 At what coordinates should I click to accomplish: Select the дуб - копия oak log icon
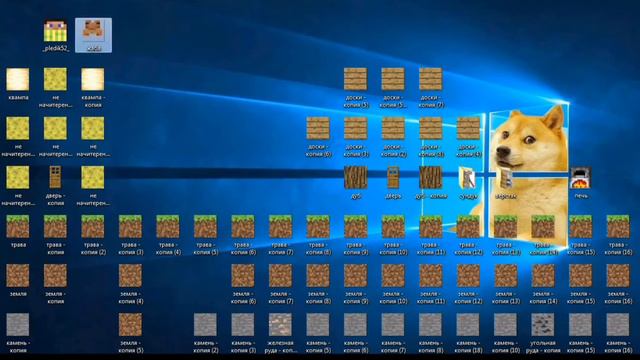click(x=431, y=177)
